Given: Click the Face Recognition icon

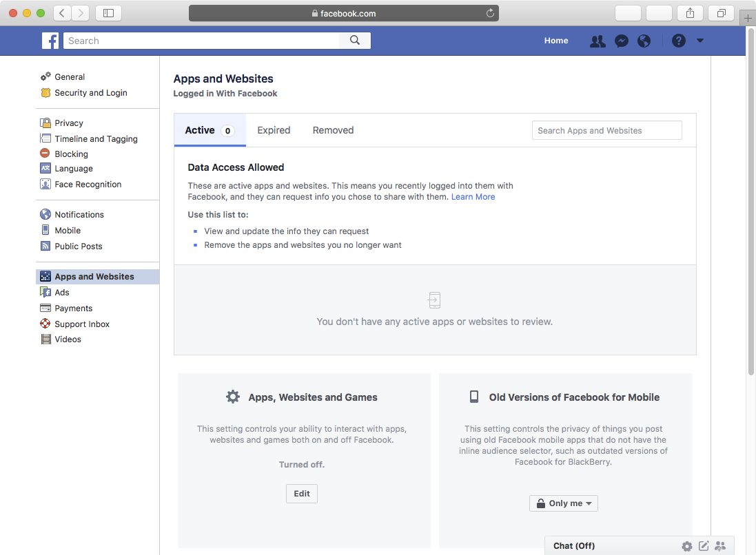Looking at the screenshot, I should point(45,184).
